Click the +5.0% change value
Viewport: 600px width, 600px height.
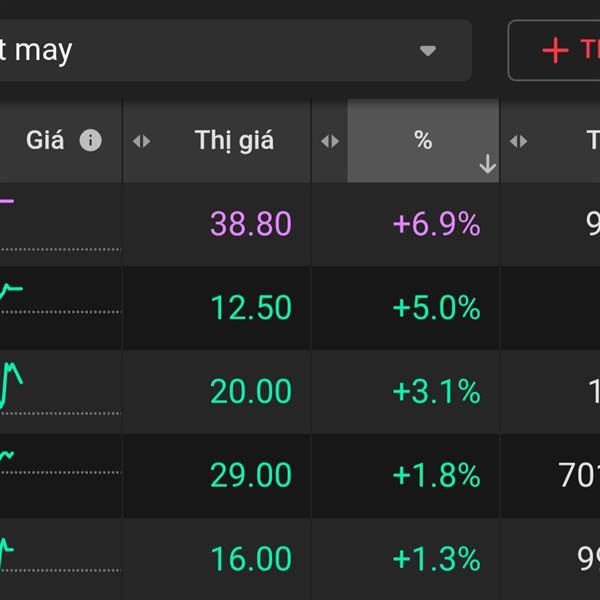pos(436,308)
